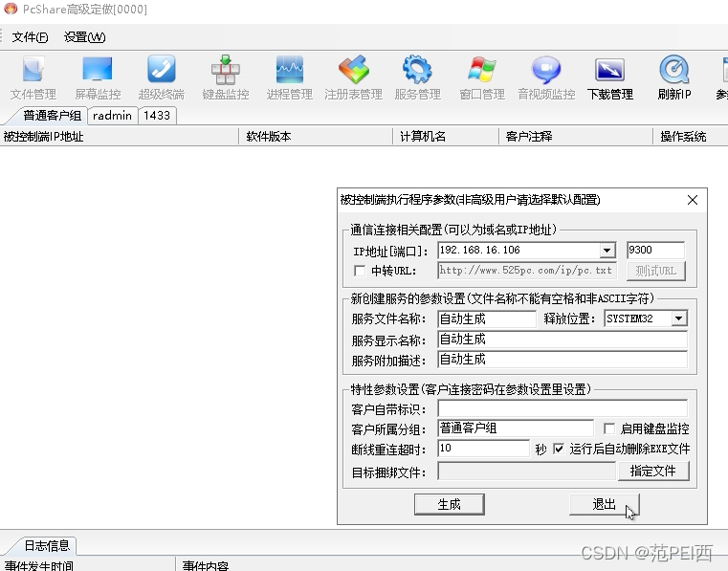Sort by 操作系统 column header

(x=691, y=137)
